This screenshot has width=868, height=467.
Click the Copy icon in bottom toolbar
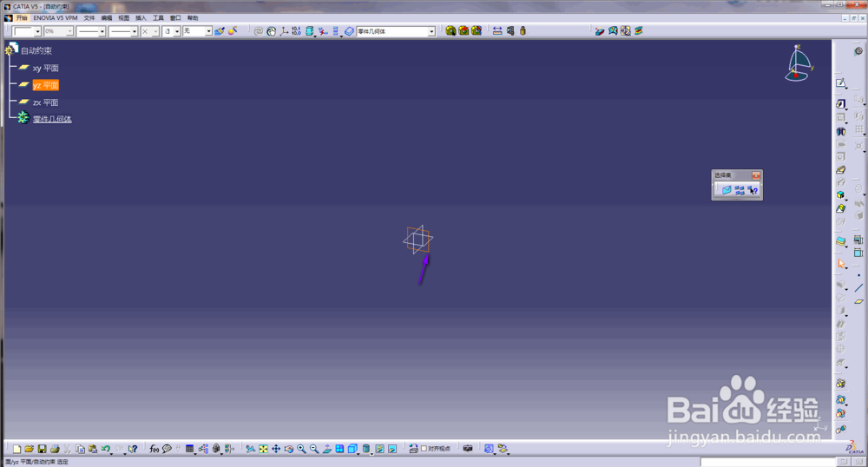point(80,449)
